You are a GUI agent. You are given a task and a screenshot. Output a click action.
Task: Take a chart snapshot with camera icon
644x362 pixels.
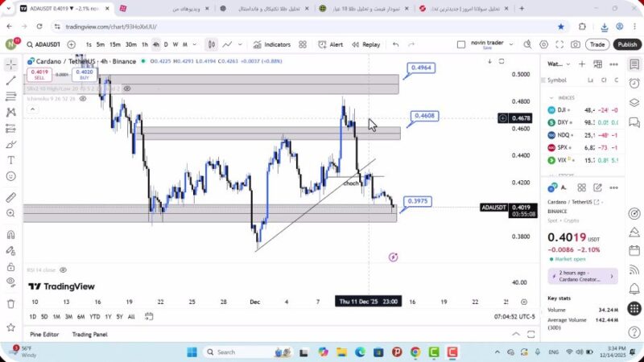[576, 44]
